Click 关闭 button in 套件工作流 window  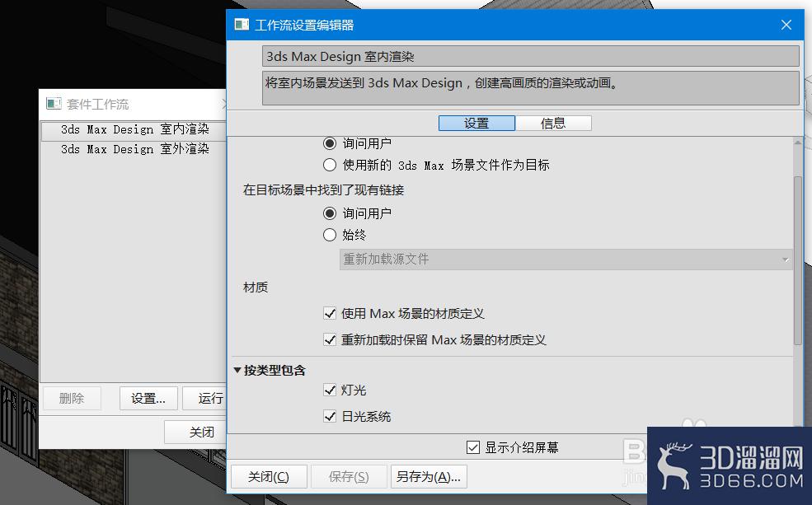[195, 432]
